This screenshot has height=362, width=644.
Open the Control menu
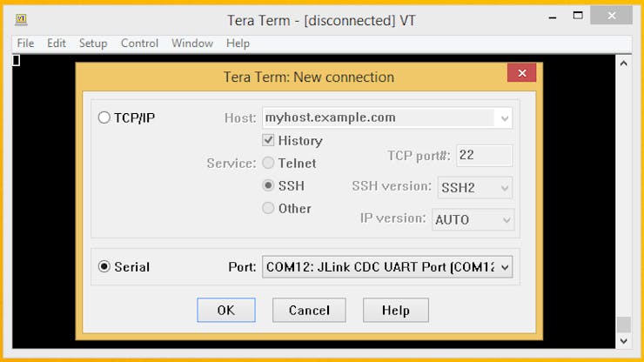pos(139,44)
